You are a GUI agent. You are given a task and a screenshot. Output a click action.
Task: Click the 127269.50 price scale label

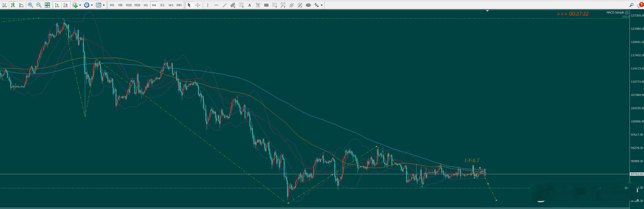point(637,15)
